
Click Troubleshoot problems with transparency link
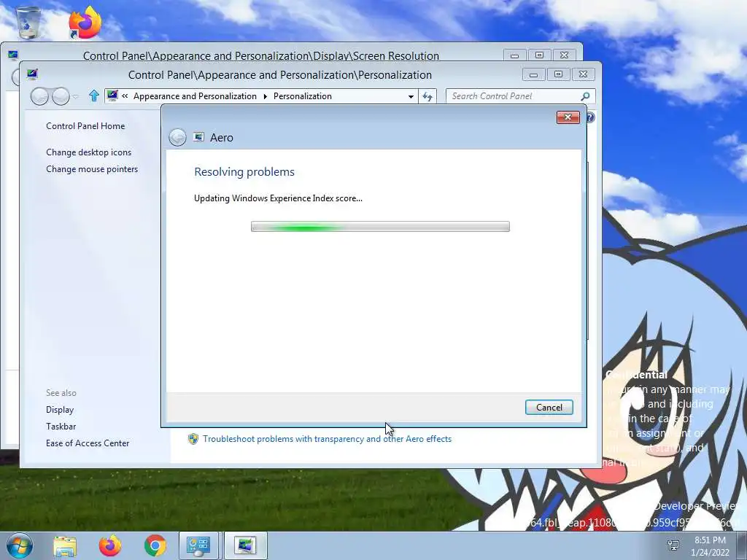click(327, 438)
